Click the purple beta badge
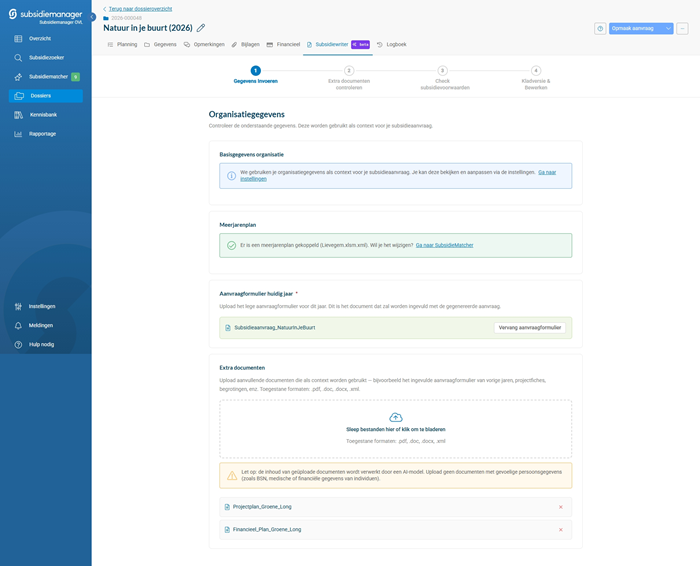 360,45
